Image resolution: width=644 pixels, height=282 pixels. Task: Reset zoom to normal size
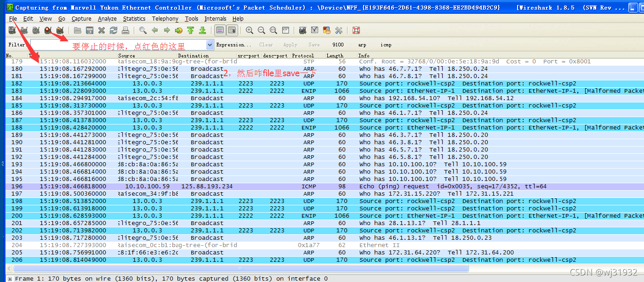point(274,30)
